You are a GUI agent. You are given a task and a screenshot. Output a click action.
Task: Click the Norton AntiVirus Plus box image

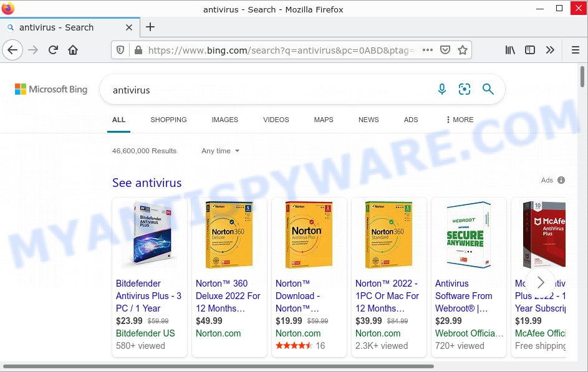[x=309, y=235]
